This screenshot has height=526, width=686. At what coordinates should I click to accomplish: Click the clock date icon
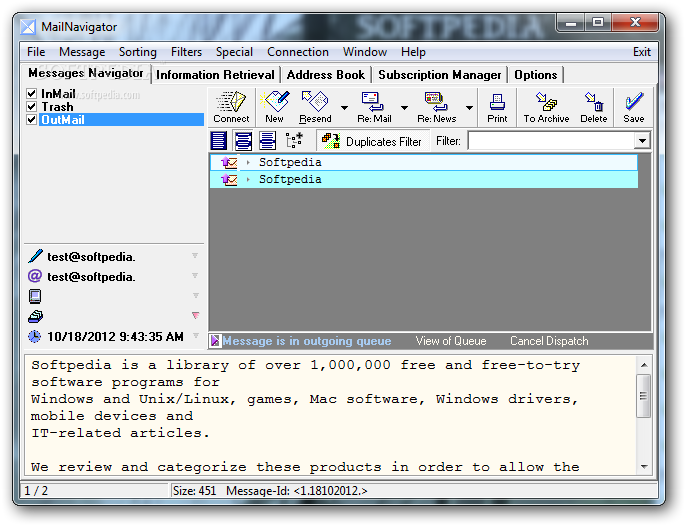(35, 336)
